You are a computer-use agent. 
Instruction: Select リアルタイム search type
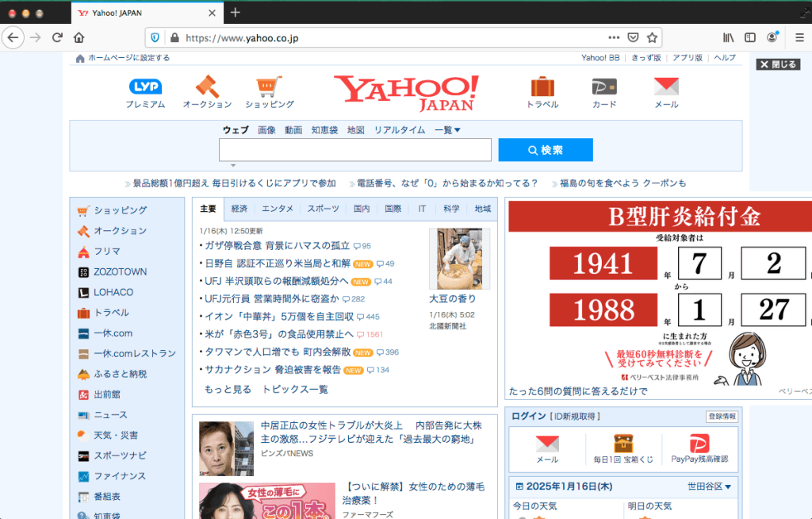tap(400, 130)
